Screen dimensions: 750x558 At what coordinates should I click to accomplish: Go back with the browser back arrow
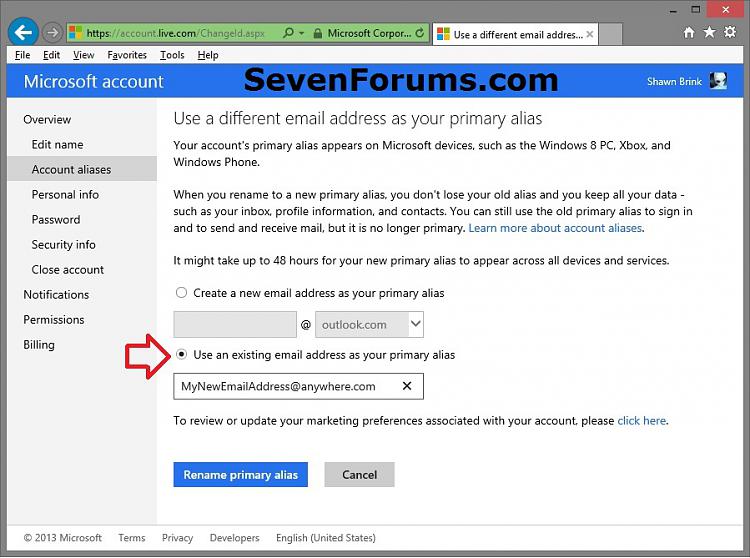[23, 32]
